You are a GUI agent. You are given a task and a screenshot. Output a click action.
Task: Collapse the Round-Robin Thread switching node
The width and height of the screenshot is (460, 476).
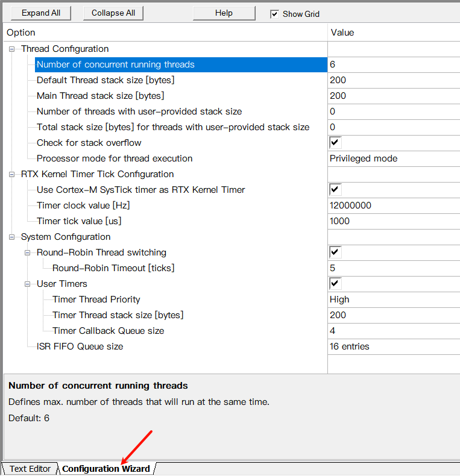[28, 252]
